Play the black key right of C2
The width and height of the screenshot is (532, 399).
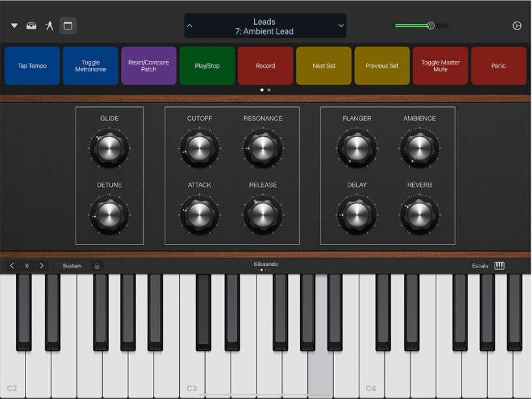coord(23,312)
